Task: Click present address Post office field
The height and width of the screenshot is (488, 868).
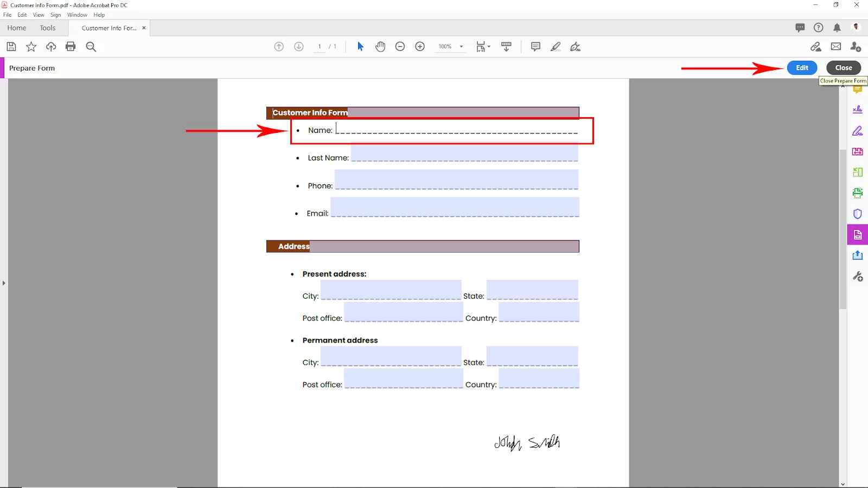Action: click(404, 312)
